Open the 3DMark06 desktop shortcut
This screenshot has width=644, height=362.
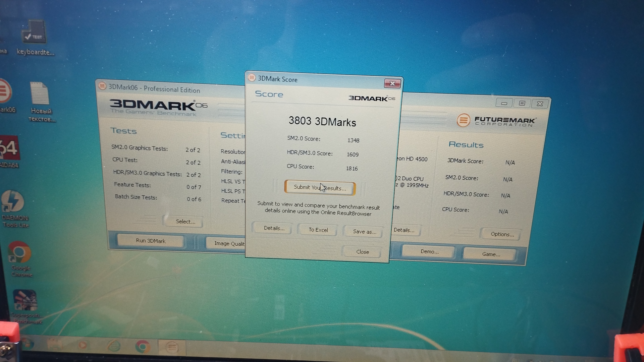coord(7,96)
